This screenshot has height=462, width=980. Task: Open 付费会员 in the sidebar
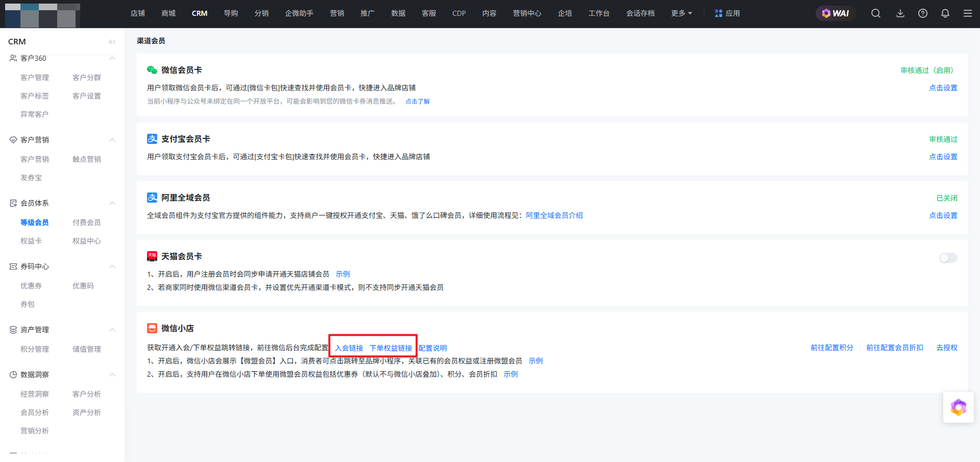coord(87,223)
